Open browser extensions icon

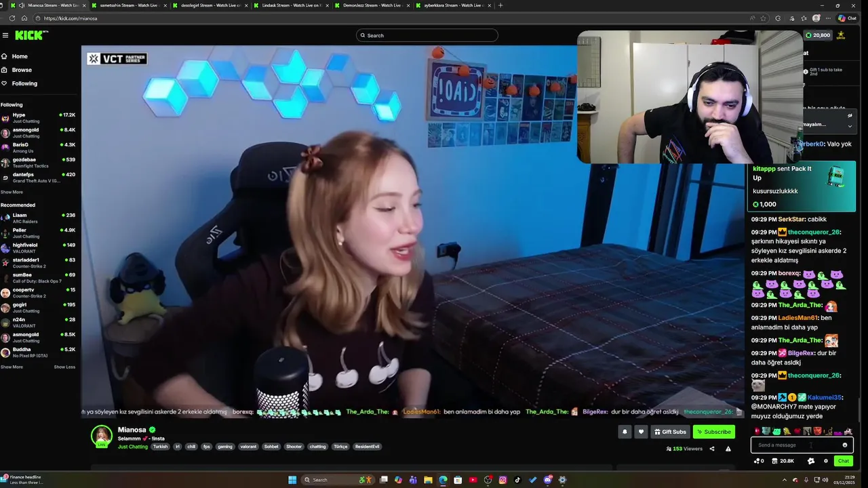(x=778, y=18)
